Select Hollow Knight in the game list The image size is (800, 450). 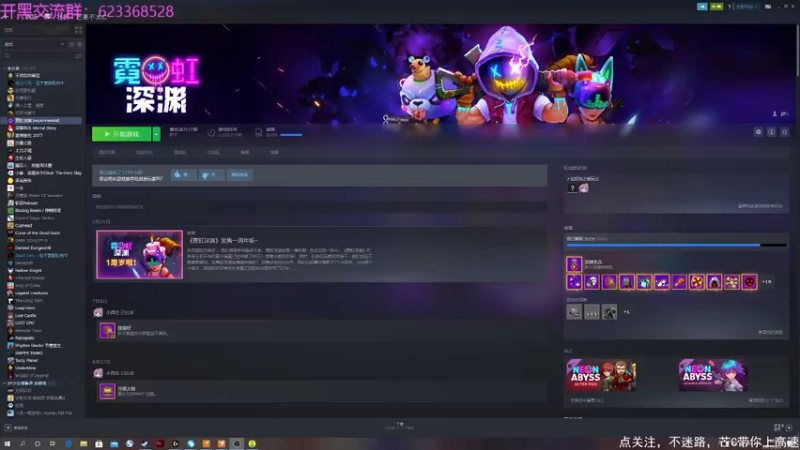point(28,270)
